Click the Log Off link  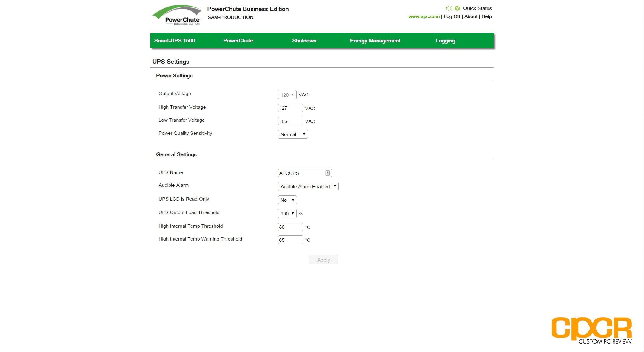(x=452, y=16)
